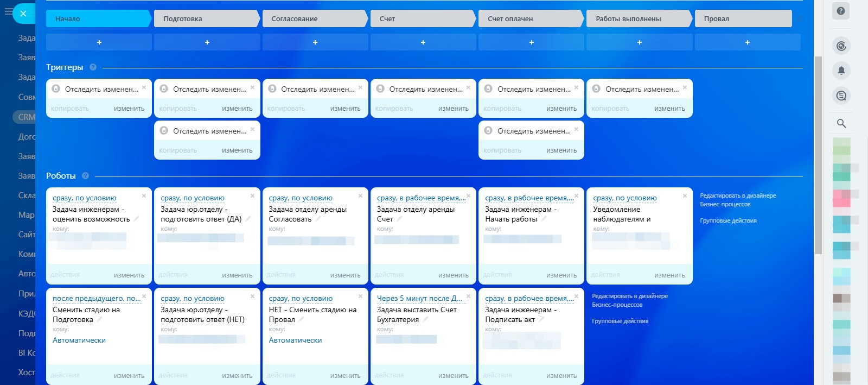Click the magnifier search icon in right sidebar
The height and width of the screenshot is (385, 868).
841,123
